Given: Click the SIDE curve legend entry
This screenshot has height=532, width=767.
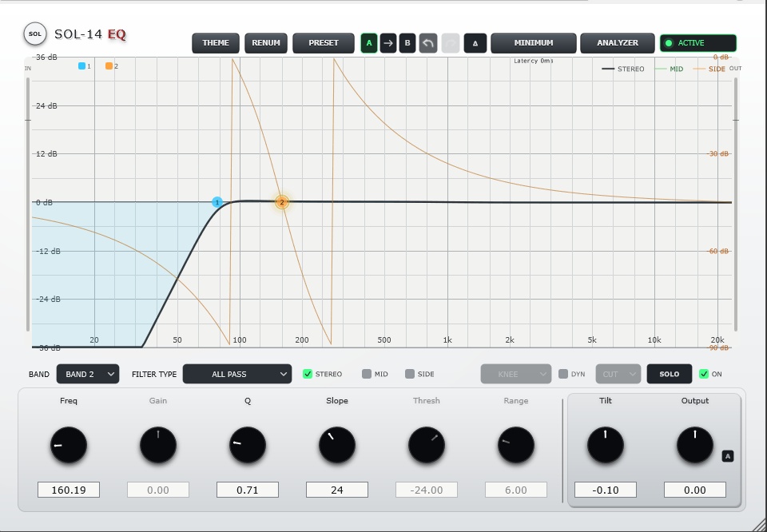Looking at the screenshot, I should 709,69.
